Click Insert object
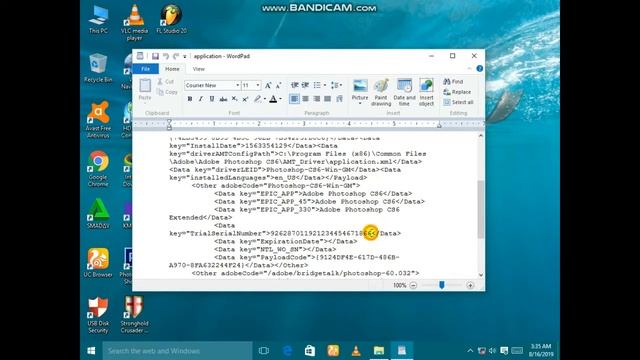The image size is (640, 360). tap(426, 93)
